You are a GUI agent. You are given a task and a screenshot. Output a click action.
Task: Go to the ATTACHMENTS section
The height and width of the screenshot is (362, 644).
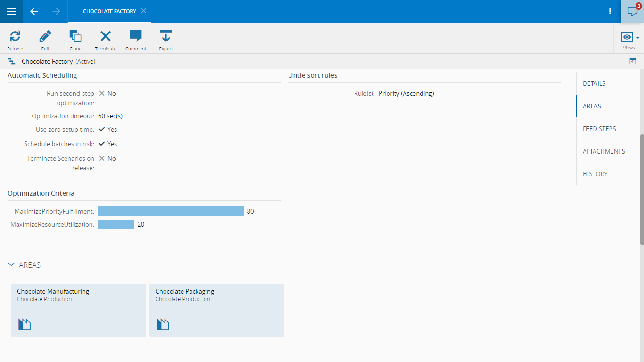pos(603,151)
